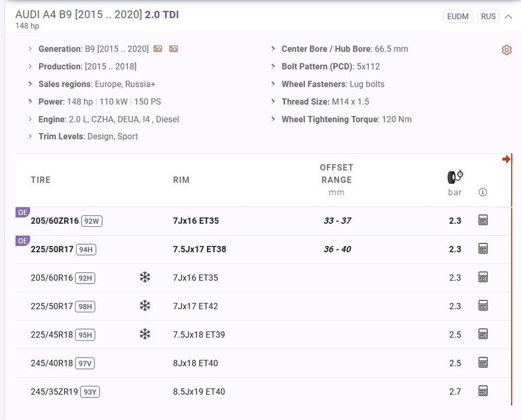
Task: Expand the Bolt Pattern (PCD) row
Action: (273, 67)
